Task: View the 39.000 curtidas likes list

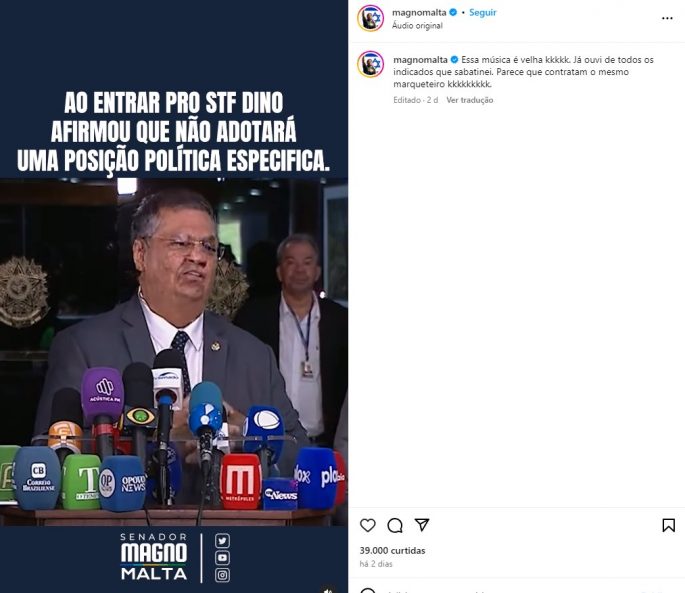Action: click(x=392, y=551)
